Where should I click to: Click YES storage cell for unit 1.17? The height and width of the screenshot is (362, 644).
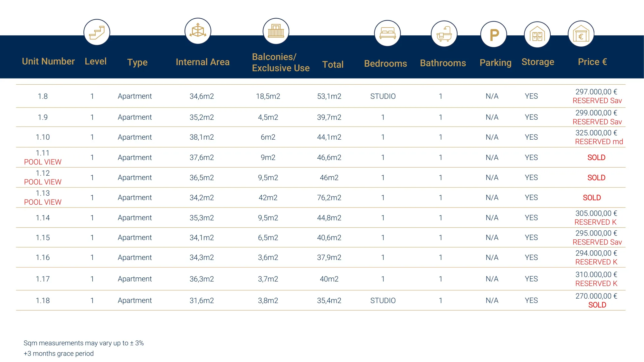coord(531,279)
